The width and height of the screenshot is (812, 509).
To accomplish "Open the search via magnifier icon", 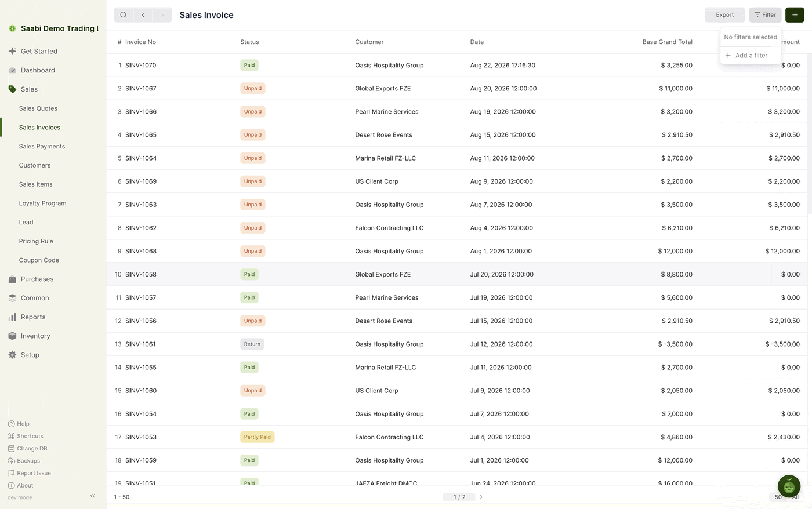I will click(124, 15).
